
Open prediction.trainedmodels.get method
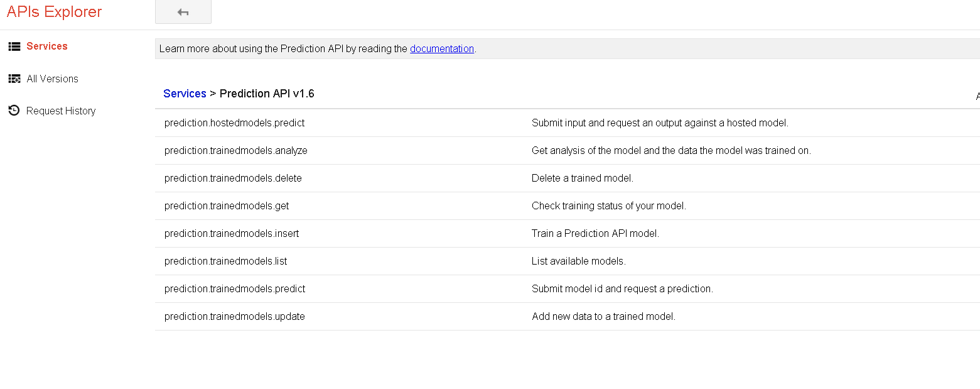227,206
